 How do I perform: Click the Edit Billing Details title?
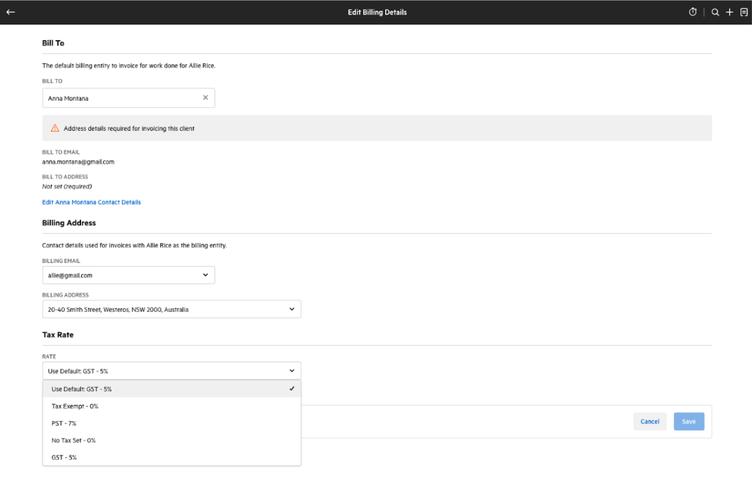tap(377, 12)
